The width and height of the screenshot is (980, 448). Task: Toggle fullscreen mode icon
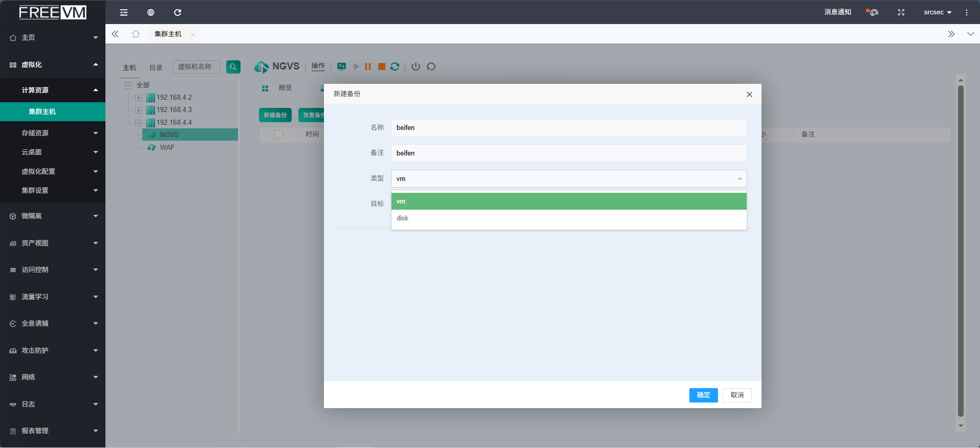point(901,12)
